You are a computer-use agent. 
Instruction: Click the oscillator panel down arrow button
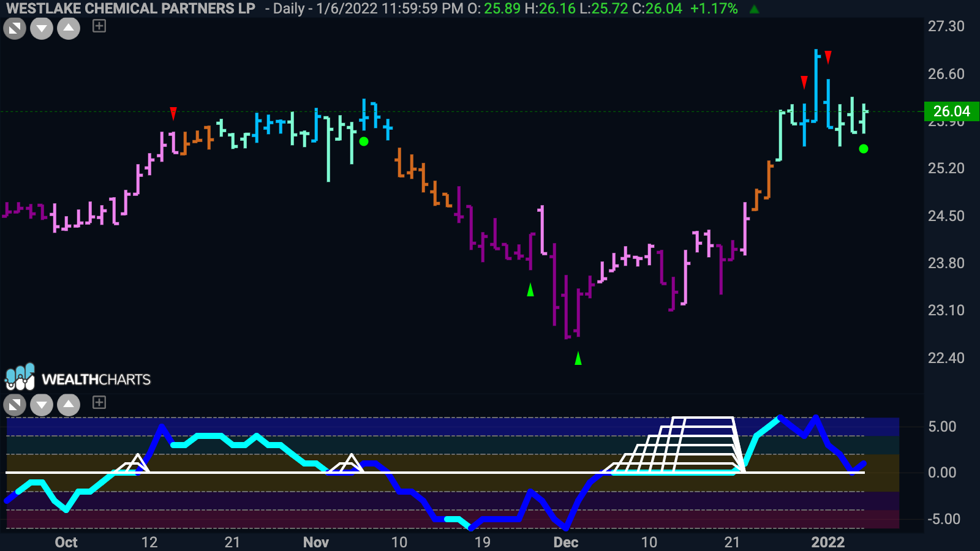(x=42, y=405)
